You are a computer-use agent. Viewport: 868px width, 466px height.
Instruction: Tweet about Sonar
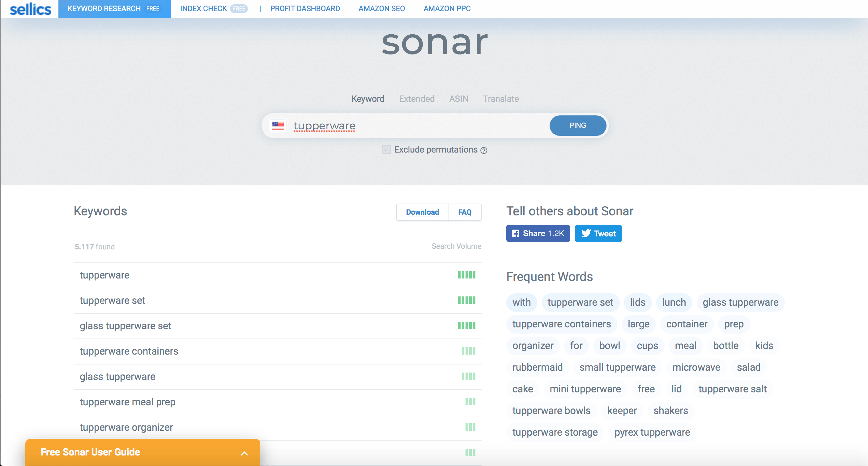pyautogui.click(x=598, y=233)
